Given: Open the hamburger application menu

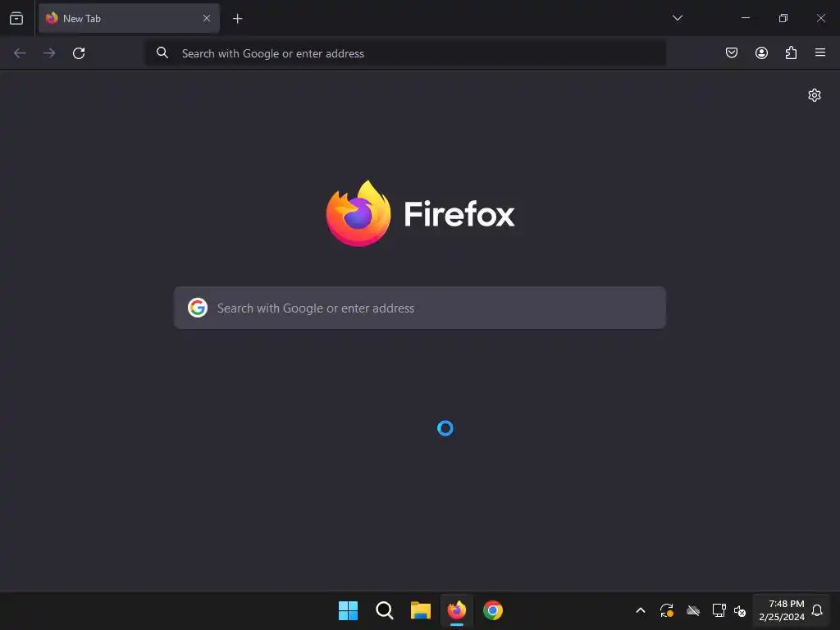Looking at the screenshot, I should pos(820,52).
